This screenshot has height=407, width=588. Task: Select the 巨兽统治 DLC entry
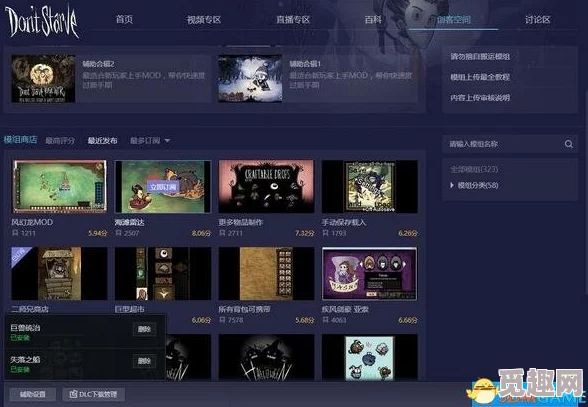point(85,332)
